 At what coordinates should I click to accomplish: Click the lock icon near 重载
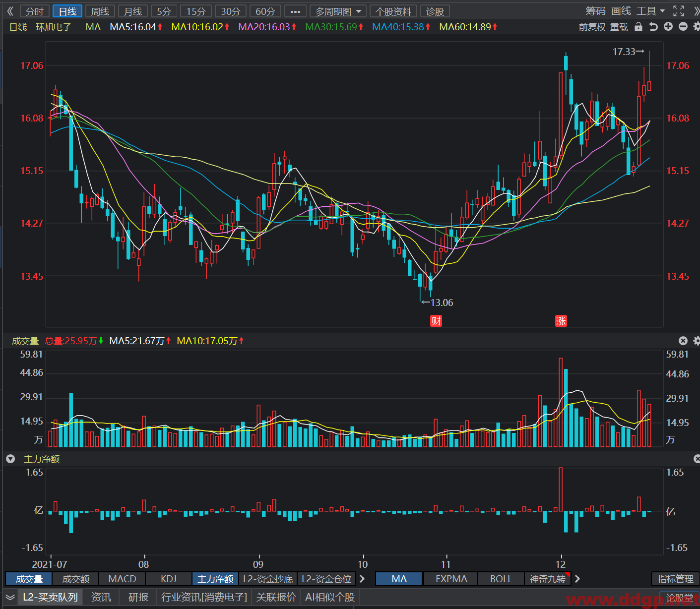pyautogui.click(x=638, y=27)
